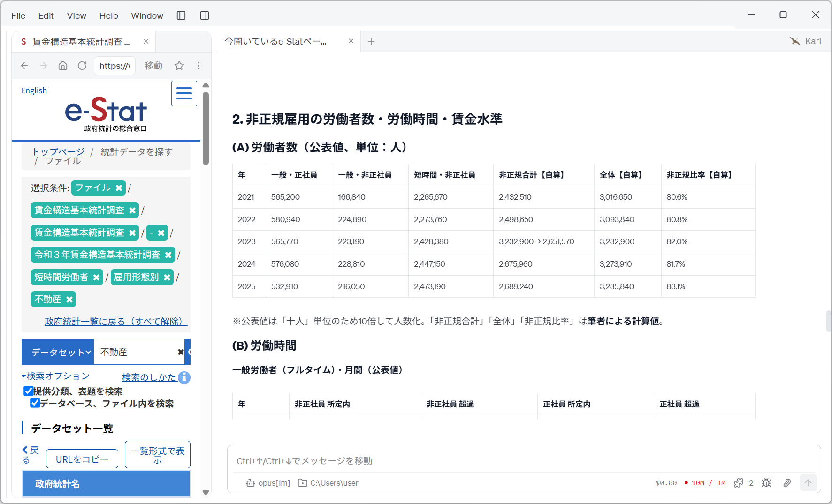This screenshot has width=832, height=504.
Task: Click the 一覧形式で表示 button
Action: [158, 455]
